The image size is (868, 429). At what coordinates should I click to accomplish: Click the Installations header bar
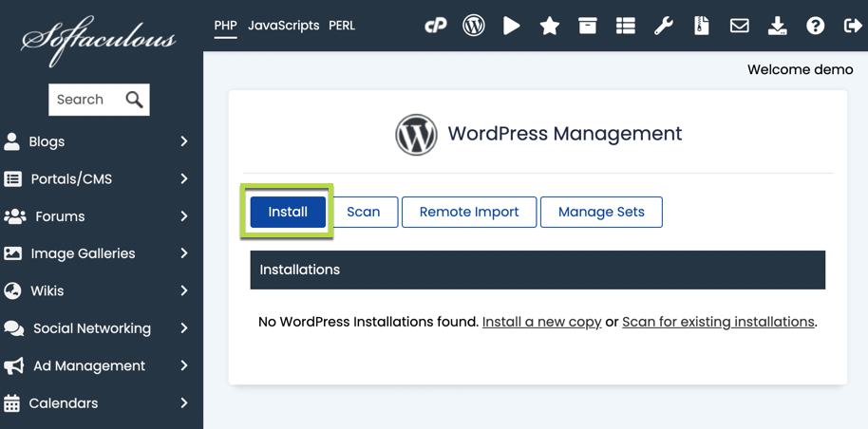click(x=538, y=270)
